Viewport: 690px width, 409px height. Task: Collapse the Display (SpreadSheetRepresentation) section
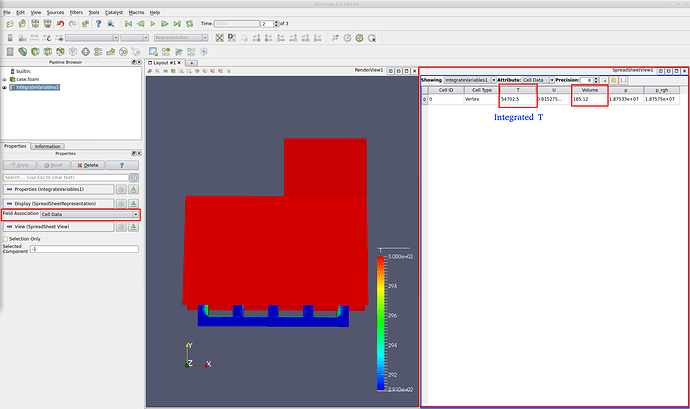pos(8,203)
